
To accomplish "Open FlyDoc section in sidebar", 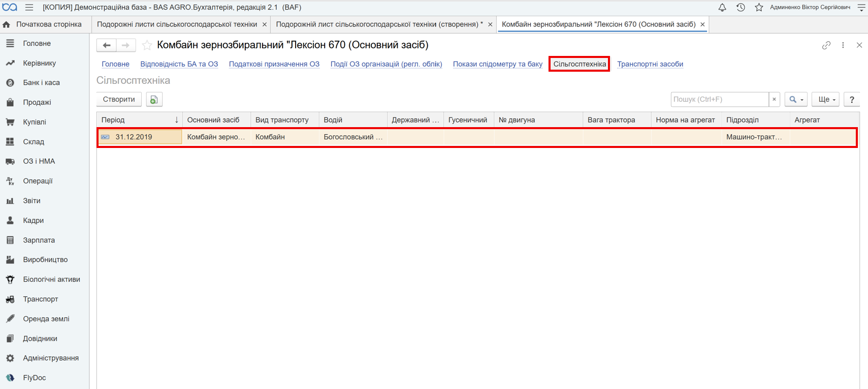I will click(34, 377).
